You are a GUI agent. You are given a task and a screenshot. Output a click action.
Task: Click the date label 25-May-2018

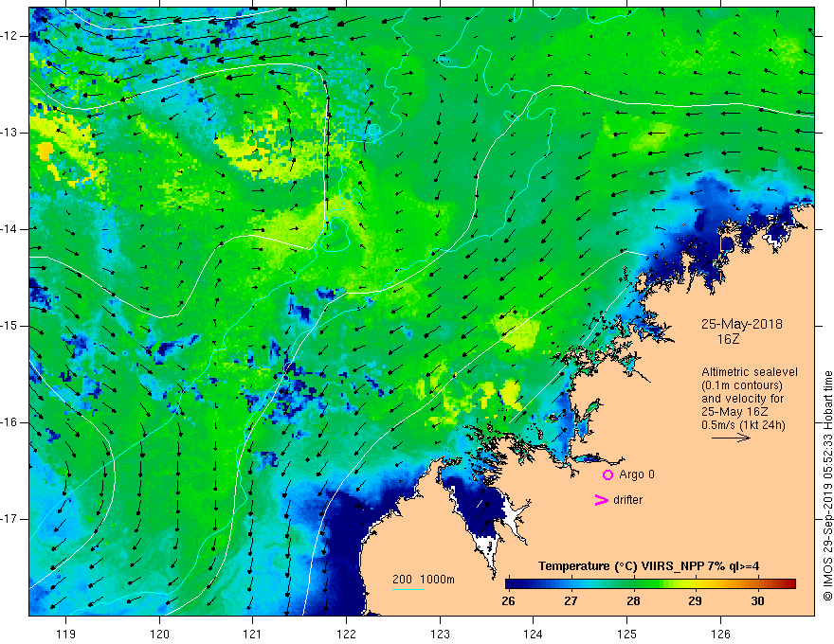[x=741, y=324]
